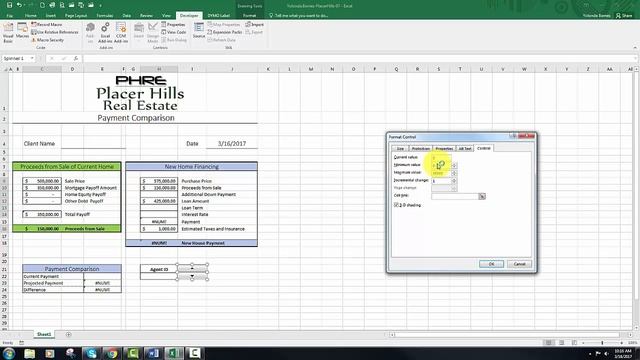Click in the formula bar
Image resolution: width=640 pixels, height=360 pixels.
(359, 58)
